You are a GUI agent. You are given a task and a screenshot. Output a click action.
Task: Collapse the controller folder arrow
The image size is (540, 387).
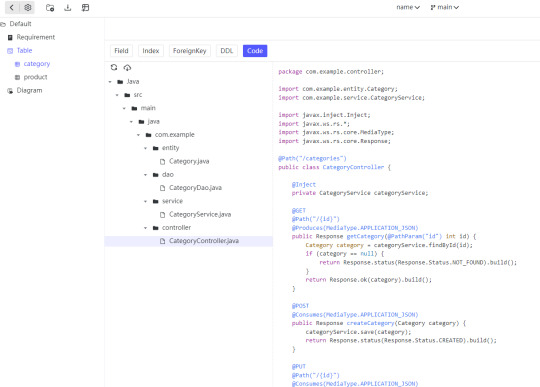pos(145,228)
